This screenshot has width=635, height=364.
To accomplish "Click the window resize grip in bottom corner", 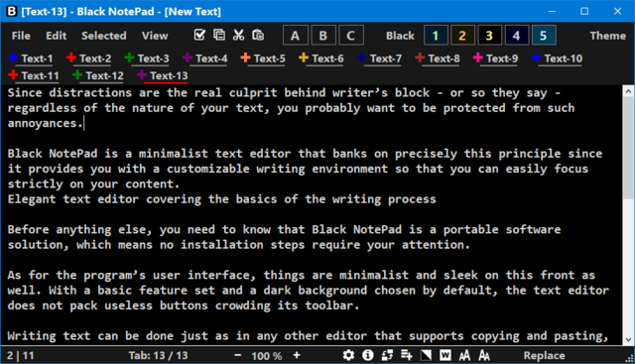I will (x=629, y=358).
